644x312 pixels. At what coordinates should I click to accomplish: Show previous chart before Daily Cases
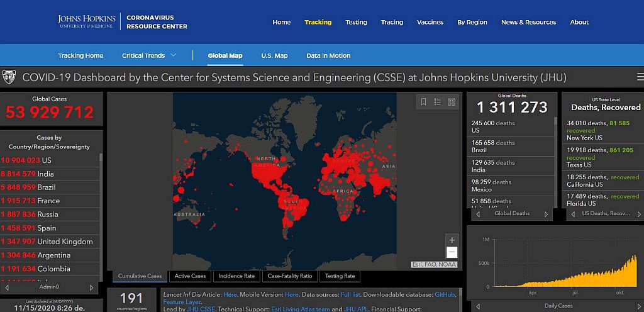478,306
